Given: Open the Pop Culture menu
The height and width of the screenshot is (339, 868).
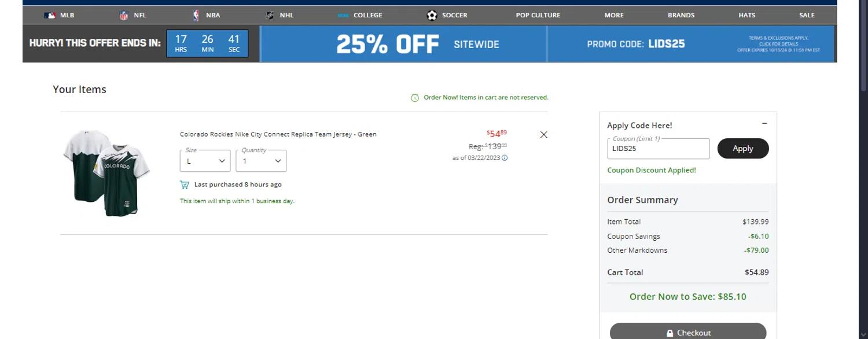Looking at the screenshot, I should [x=538, y=16].
